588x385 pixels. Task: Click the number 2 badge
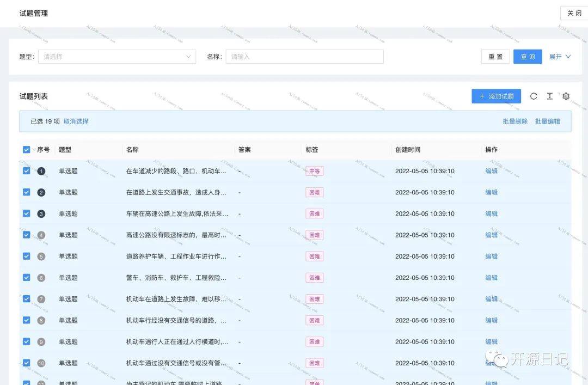[41, 193]
